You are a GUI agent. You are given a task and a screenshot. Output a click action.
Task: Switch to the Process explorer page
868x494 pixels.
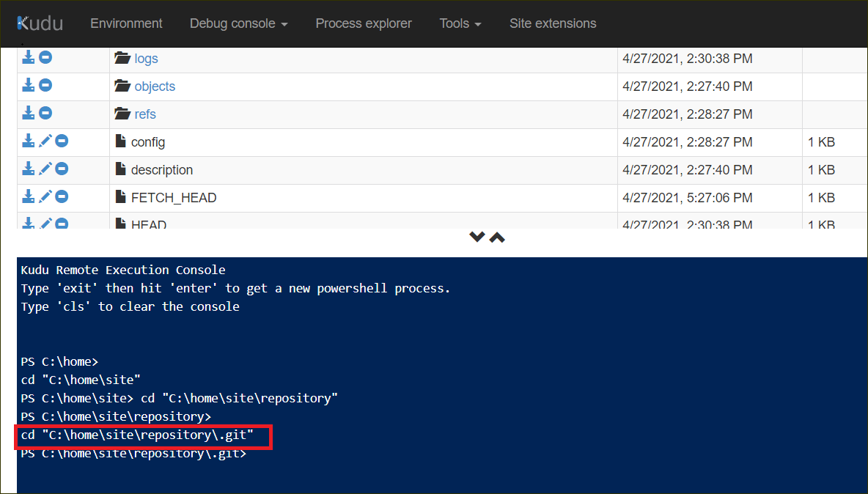coord(364,23)
